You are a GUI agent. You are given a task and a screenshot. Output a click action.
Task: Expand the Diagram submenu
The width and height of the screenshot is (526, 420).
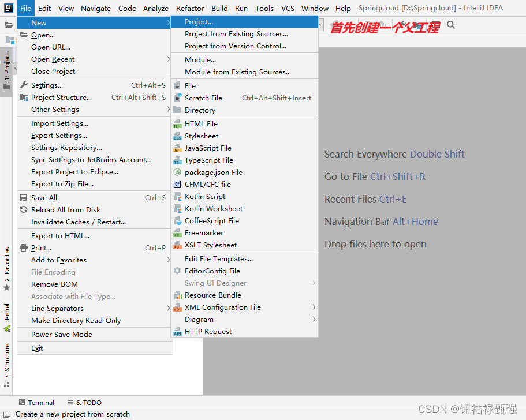point(245,319)
